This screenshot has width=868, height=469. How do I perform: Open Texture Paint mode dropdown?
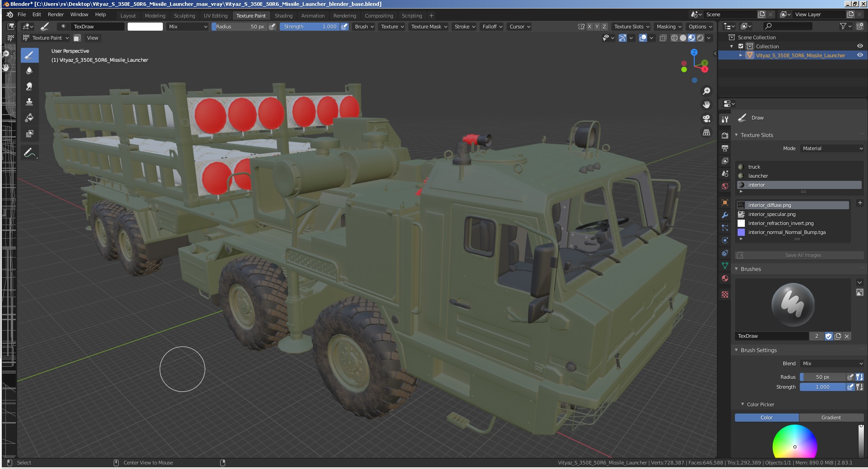click(x=46, y=38)
